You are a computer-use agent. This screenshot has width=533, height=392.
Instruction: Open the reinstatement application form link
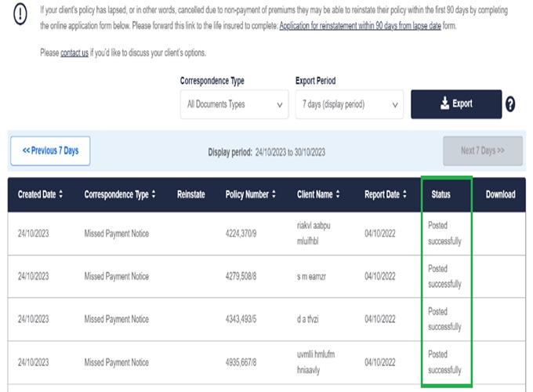[x=360, y=26]
